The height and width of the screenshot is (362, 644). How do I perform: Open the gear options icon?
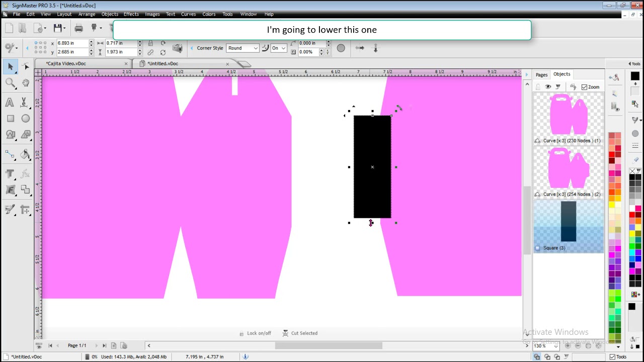point(9,48)
